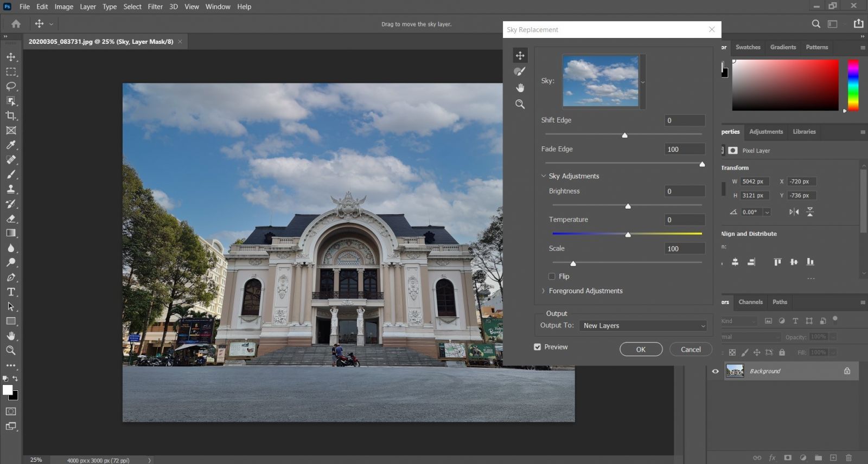Click the Zoom tool in Sky Replacement

(520, 104)
